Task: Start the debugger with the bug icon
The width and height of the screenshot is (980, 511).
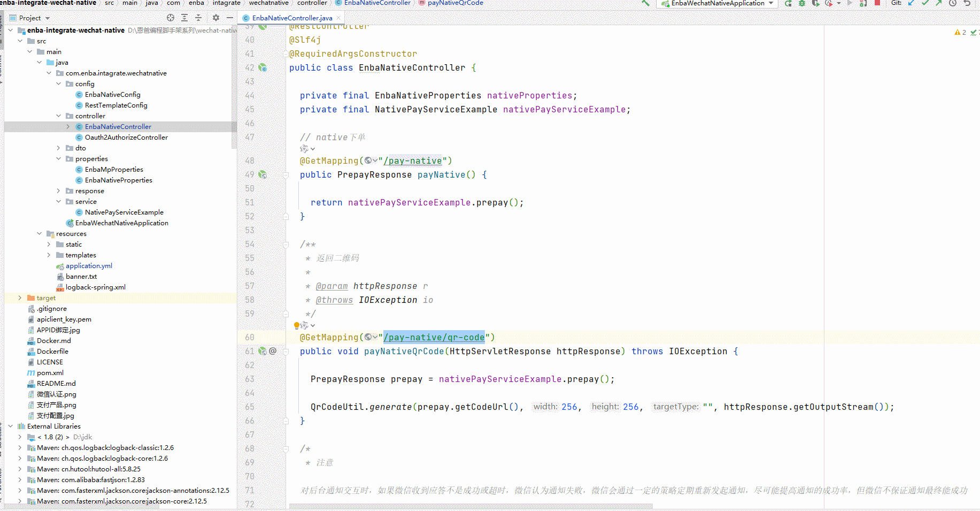Action: [x=801, y=4]
